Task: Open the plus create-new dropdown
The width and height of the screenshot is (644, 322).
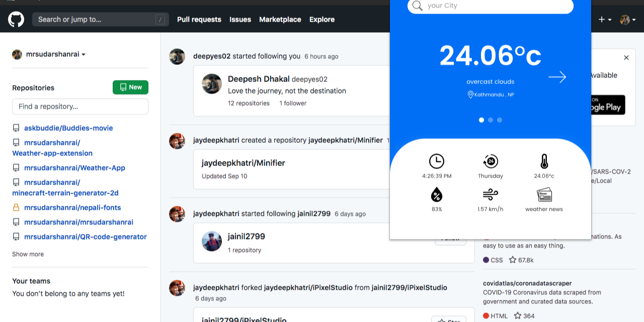Action: [603, 19]
